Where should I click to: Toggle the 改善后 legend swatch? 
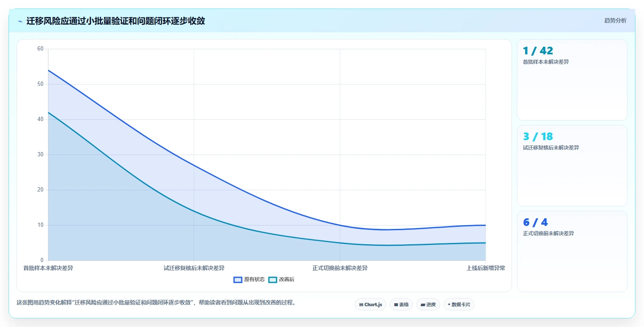[x=273, y=279]
